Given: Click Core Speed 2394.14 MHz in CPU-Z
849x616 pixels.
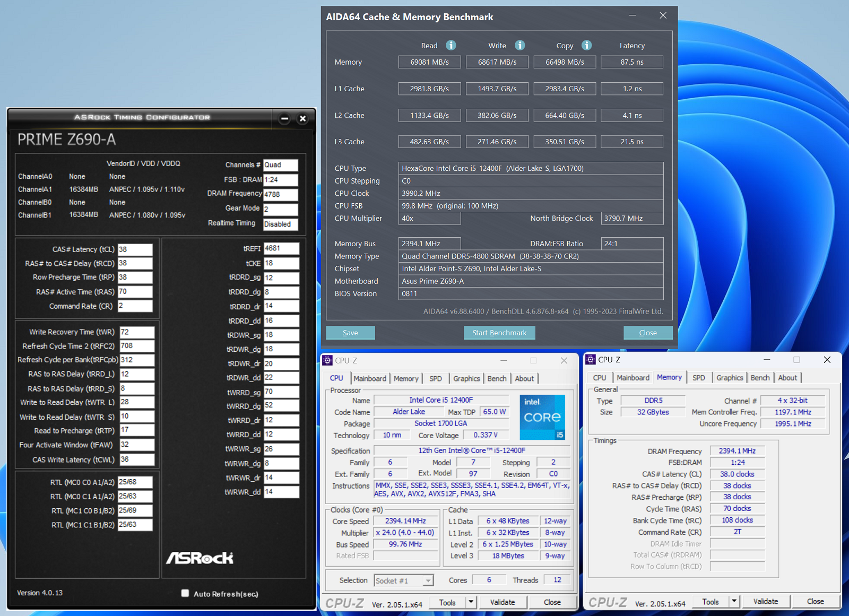Looking at the screenshot, I should (405, 521).
